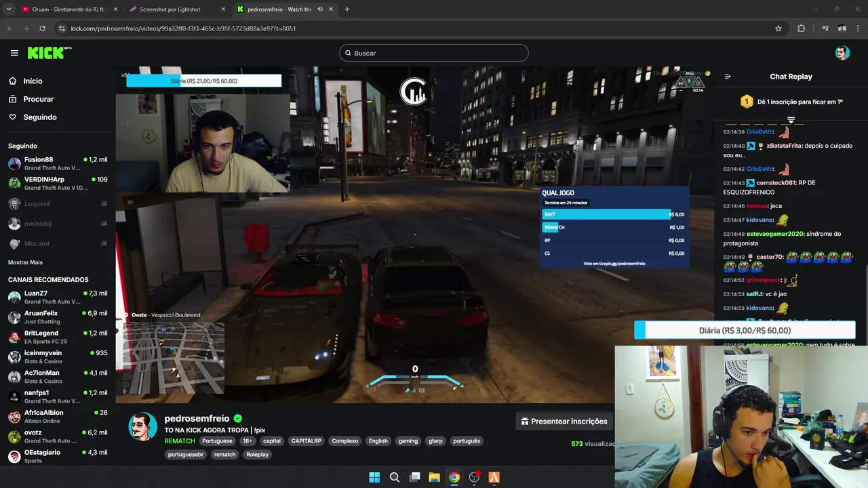
Task: Go to the Kick logo homepage
Action: pos(49,53)
